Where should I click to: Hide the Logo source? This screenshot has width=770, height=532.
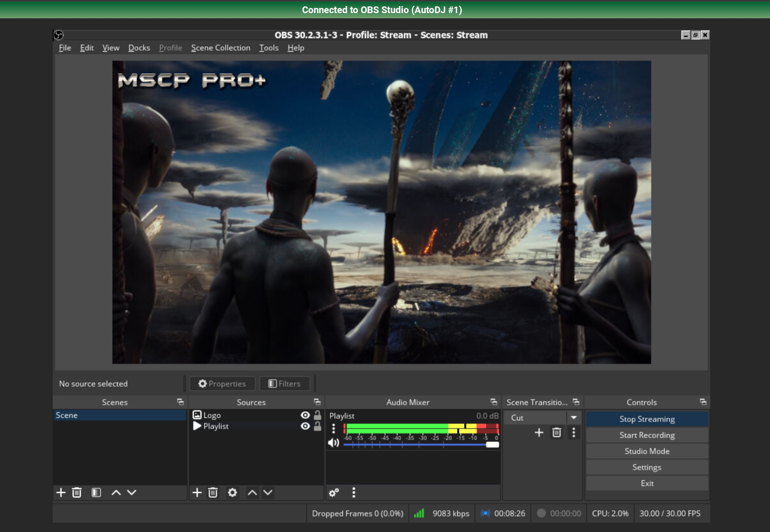pyautogui.click(x=305, y=415)
